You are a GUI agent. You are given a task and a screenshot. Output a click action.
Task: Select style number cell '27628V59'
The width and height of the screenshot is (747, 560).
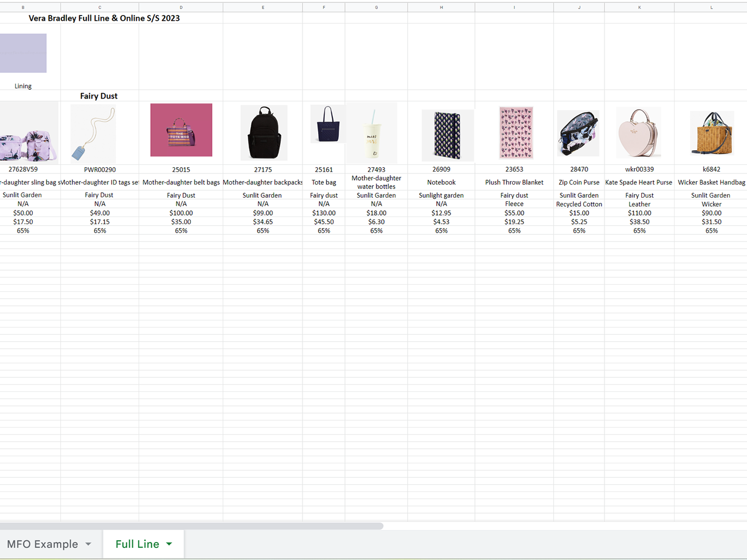[x=23, y=169]
